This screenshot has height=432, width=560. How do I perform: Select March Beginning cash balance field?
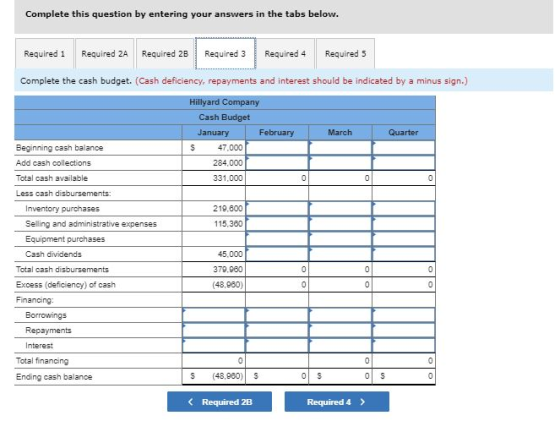340,147
